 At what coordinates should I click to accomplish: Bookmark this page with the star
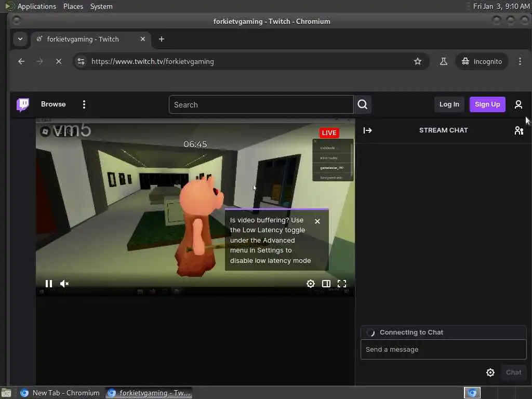tap(417, 61)
